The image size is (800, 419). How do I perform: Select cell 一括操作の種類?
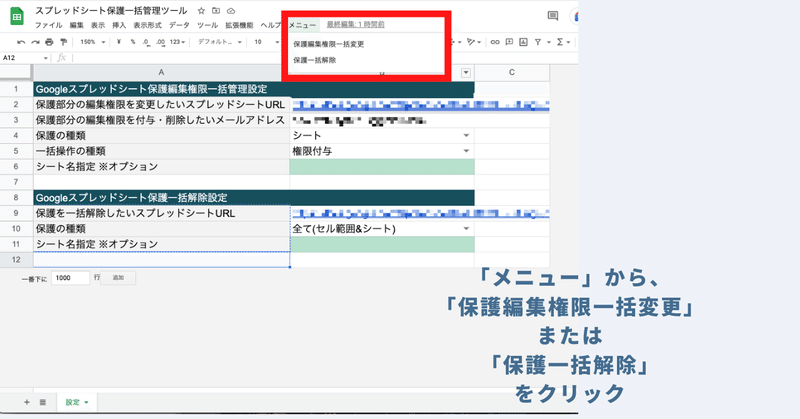point(161,151)
